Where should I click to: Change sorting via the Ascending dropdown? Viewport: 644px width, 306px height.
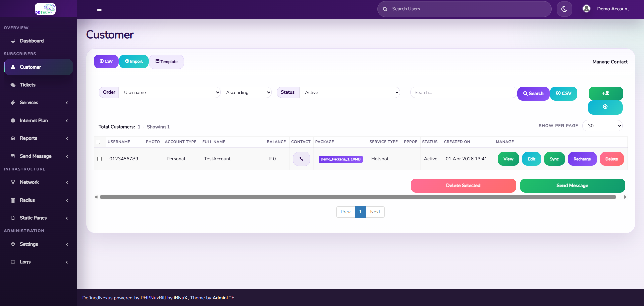point(246,92)
